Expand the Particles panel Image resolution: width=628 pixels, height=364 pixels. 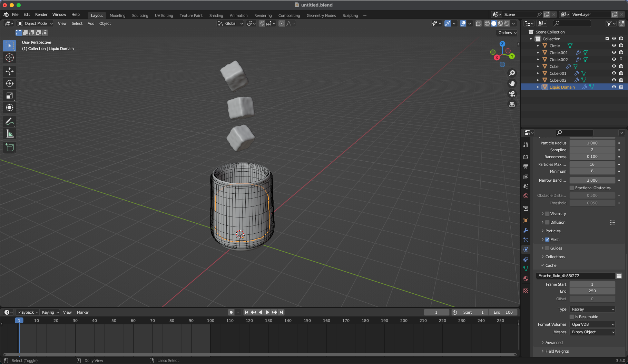pyautogui.click(x=553, y=231)
